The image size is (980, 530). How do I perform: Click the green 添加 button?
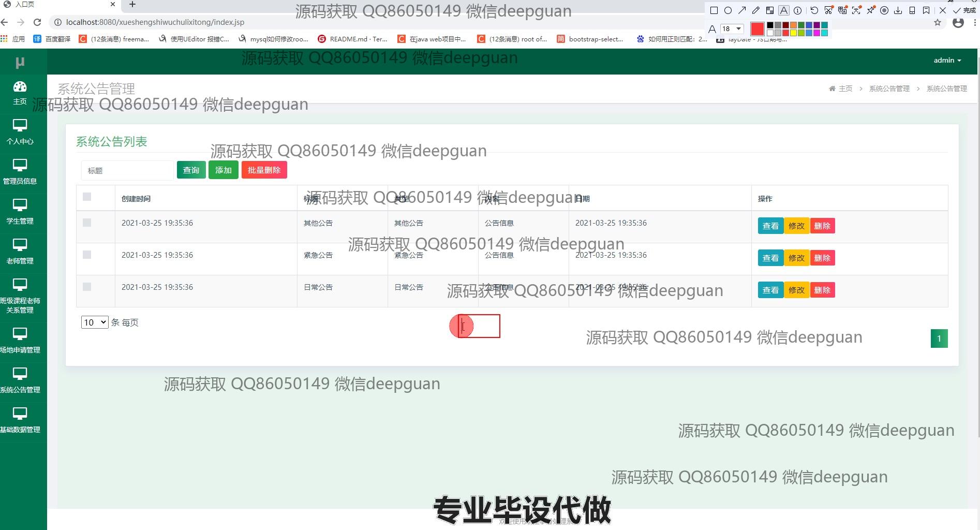(223, 170)
